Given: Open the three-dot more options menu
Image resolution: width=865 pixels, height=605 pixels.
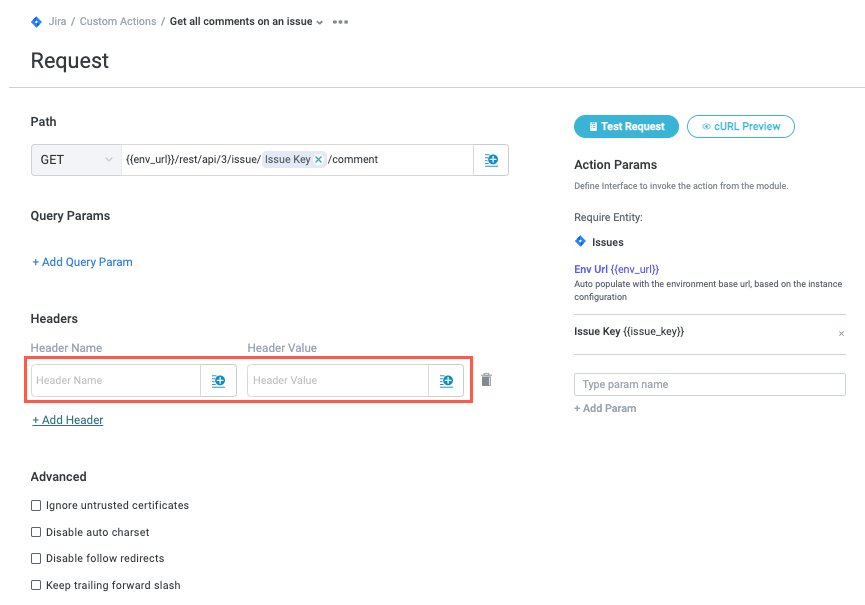Looking at the screenshot, I should pyautogui.click(x=340, y=21).
